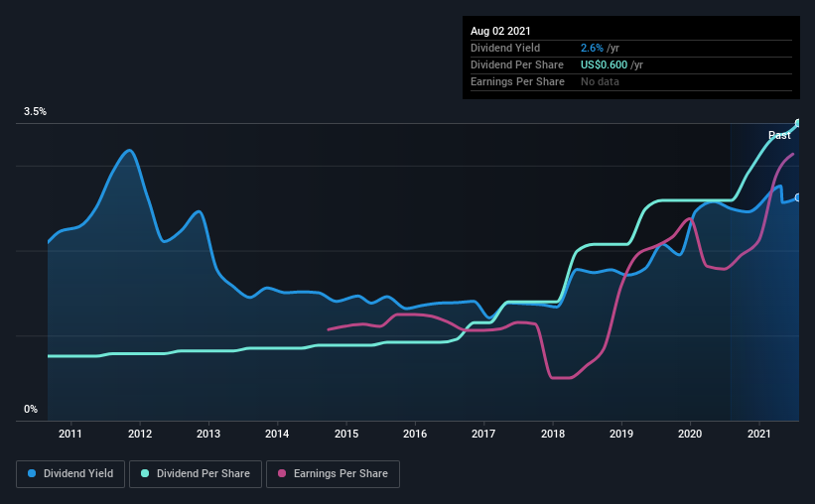Click the Aug 02 2021 tooltip date

(500, 31)
